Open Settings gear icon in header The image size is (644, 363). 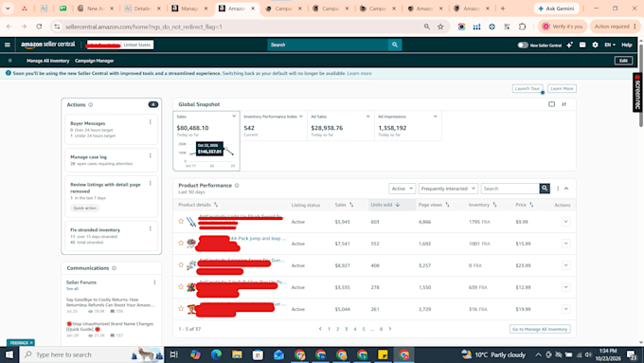(595, 45)
